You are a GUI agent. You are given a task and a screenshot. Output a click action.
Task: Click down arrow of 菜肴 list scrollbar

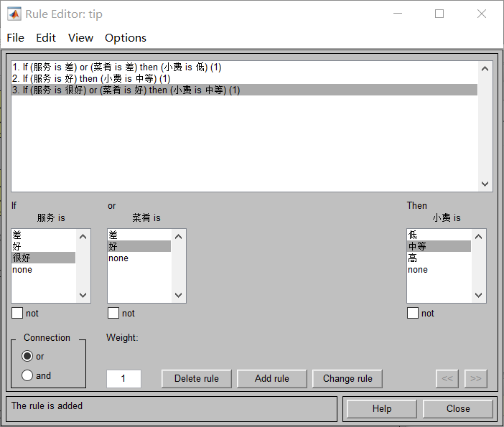(178, 295)
